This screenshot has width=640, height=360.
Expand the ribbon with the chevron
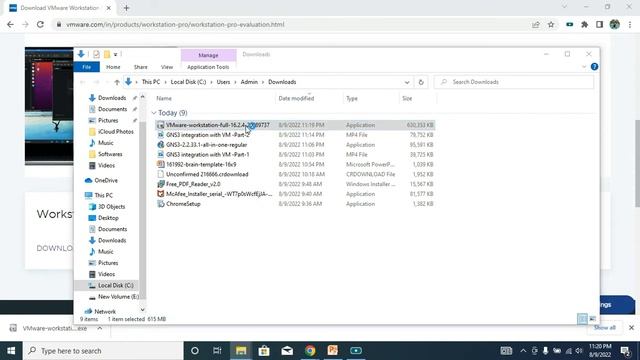click(584, 67)
